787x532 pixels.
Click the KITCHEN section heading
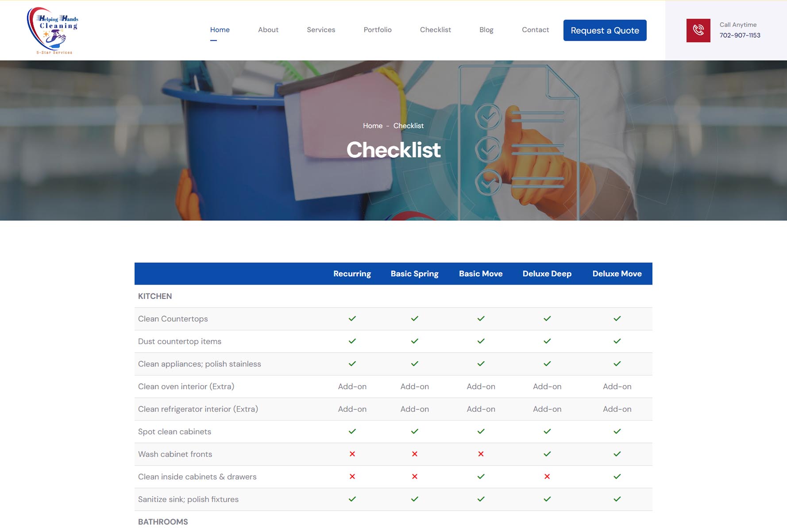(154, 296)
